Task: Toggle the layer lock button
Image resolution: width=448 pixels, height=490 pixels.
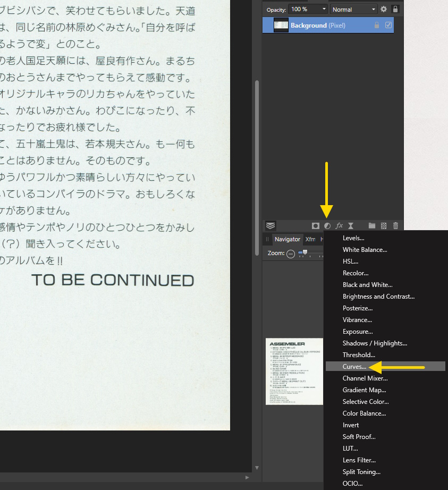Action: [395, 9]
